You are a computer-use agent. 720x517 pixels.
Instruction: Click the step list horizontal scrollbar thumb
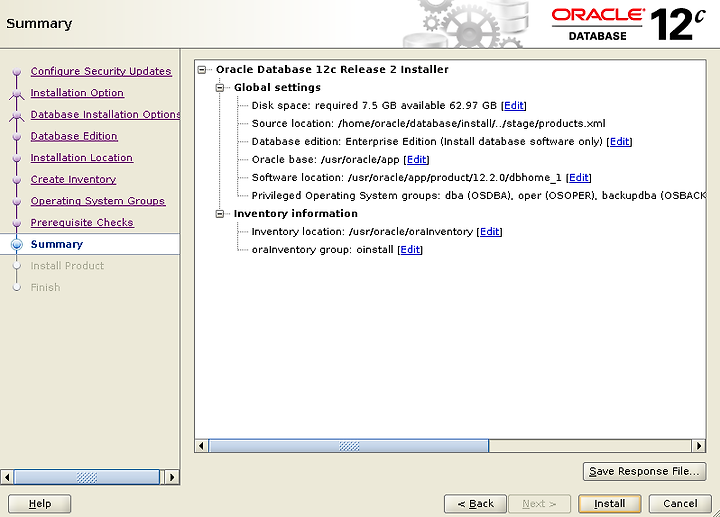click(x=87, y=477)
